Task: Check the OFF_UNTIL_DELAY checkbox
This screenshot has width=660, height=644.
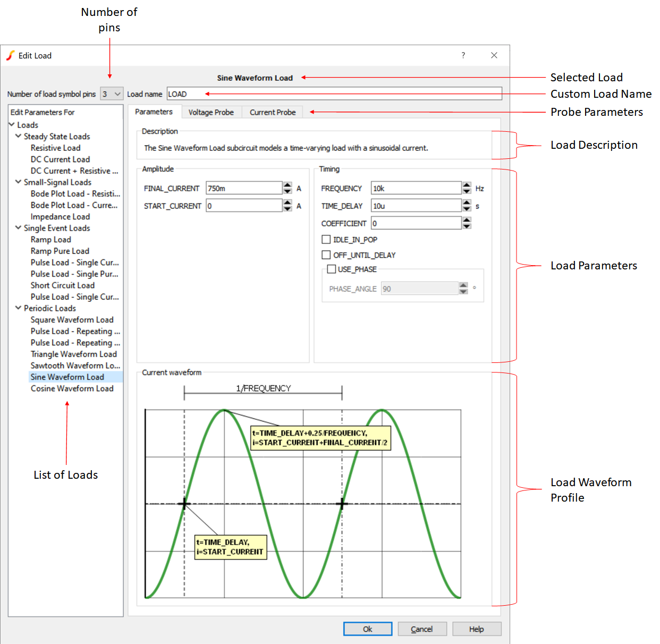Action: click(326, 255)
